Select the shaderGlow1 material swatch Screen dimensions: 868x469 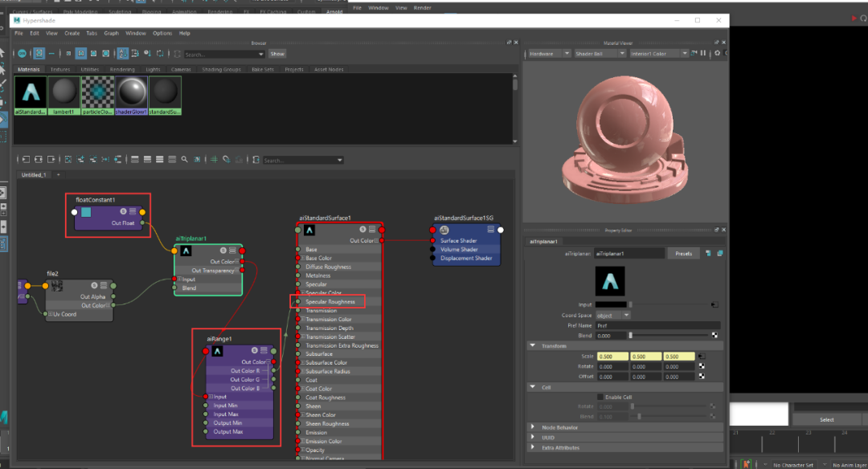coord(131,95)
